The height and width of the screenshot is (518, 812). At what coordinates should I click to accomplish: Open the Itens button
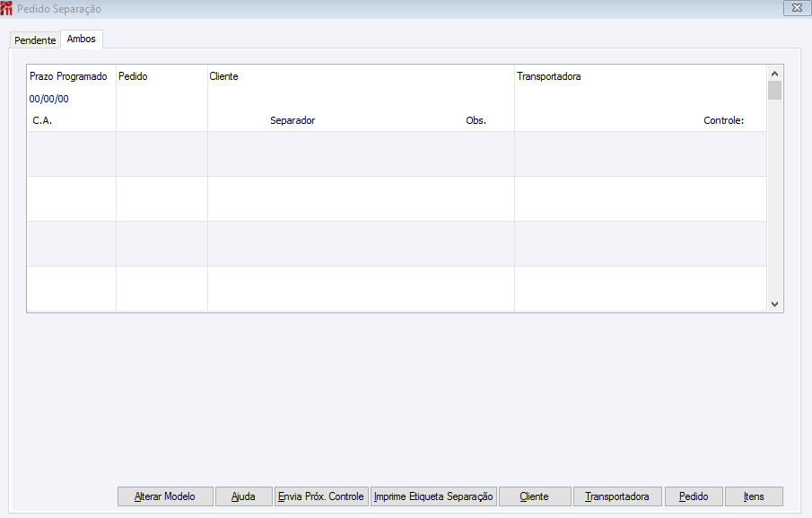coord(754,496)
